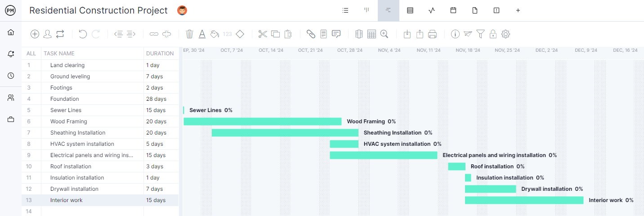644x216 pixels.
Task: Paste from clipboard icon
Action: [x=288, y=34]
